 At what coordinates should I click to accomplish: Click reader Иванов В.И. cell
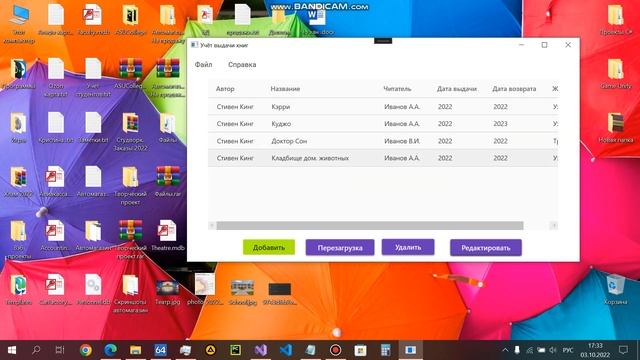pyautogui.click(x=402, y=141)
